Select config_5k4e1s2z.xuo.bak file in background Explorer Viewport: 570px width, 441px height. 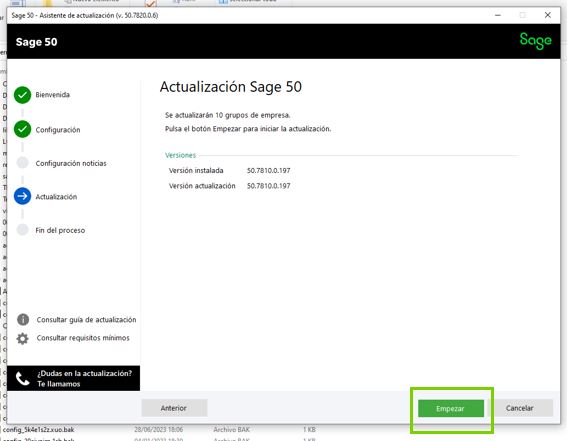[39, 429]
